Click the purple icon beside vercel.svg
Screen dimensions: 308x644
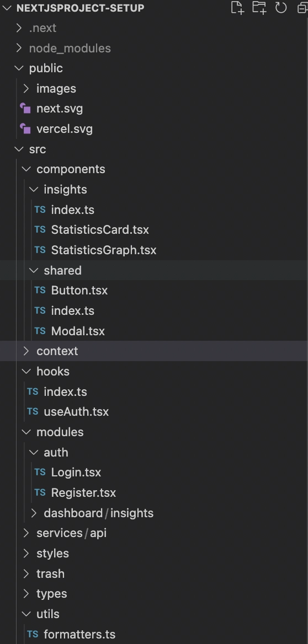pyautogui.click(x=25, y=128)
